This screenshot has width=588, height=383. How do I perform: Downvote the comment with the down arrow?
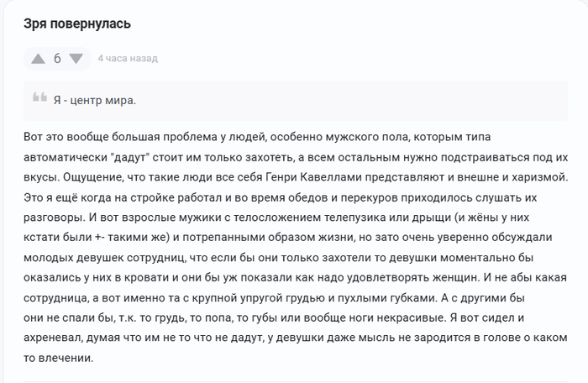[76, 59]
